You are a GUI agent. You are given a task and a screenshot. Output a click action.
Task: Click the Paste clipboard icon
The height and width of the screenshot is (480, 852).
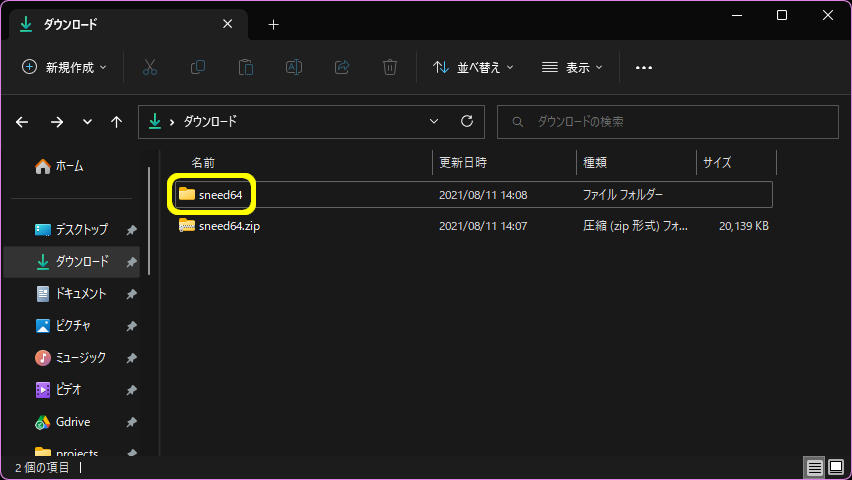click(x=246, y=67)
